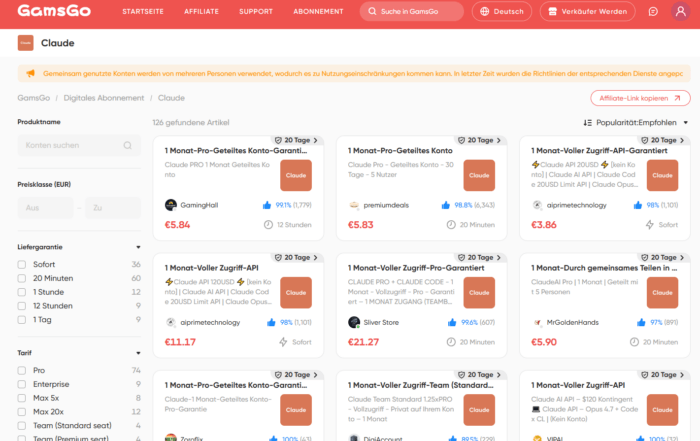Open the Deutsch language selector

point(502,12)
